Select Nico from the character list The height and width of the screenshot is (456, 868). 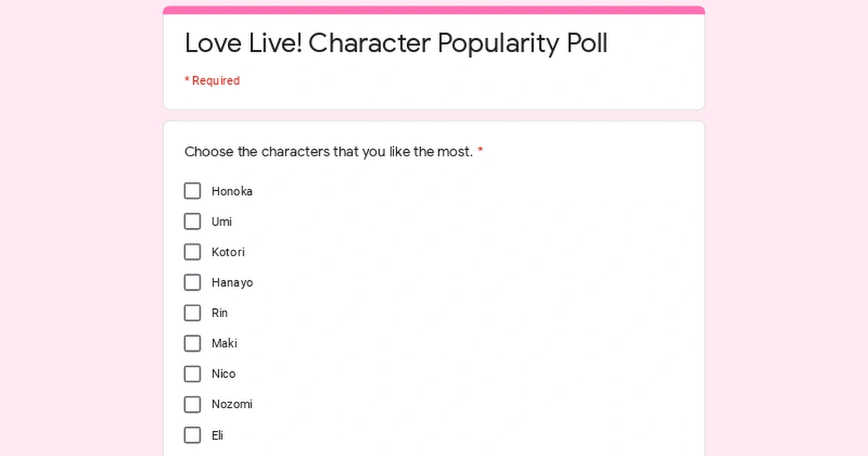[192, 373]
